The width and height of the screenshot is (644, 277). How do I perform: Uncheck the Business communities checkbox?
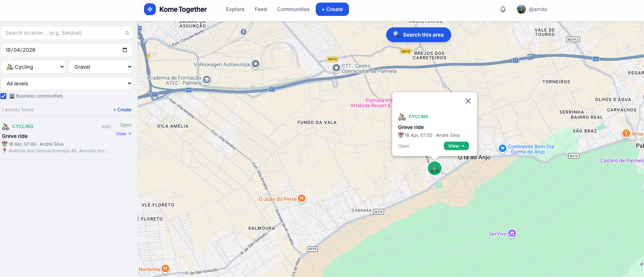click(4, 96)
